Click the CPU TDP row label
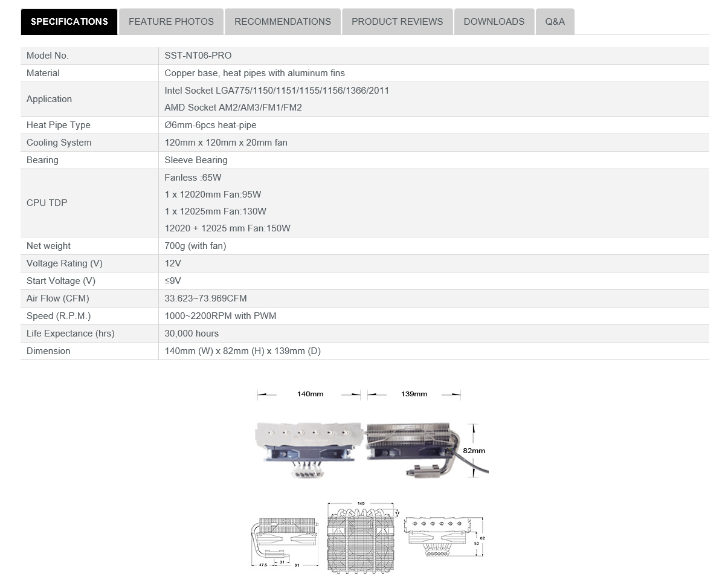728x583 pixels. [47, 203]
